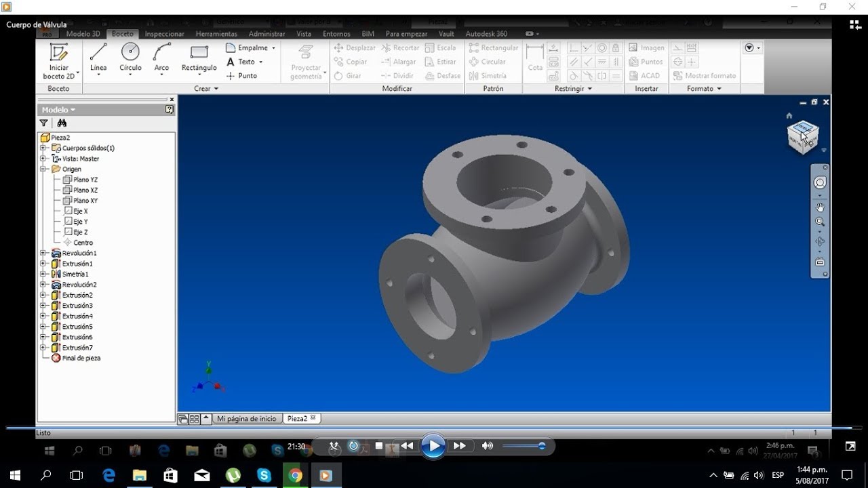Select the Círculo sketch tool
Viewport: 868px width, 488px height.
[130, 58]
